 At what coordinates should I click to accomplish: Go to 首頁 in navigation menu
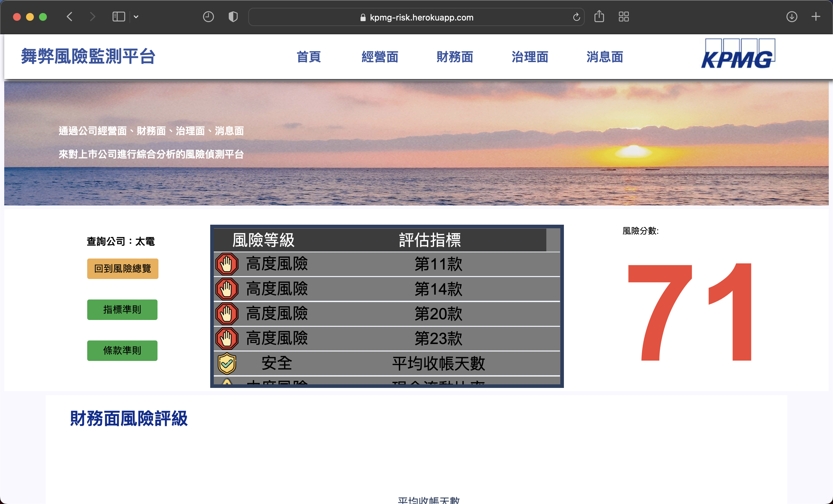point(308,57)
